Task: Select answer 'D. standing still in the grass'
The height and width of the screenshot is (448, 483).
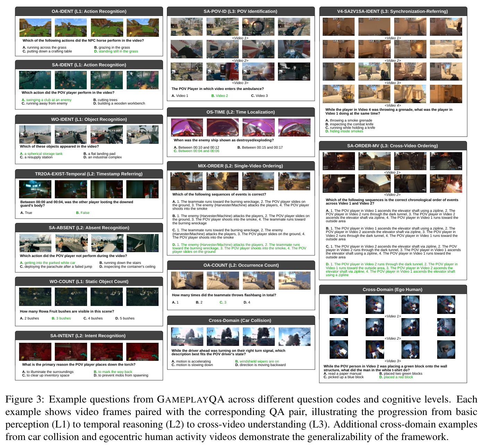Action: point(116,51)
